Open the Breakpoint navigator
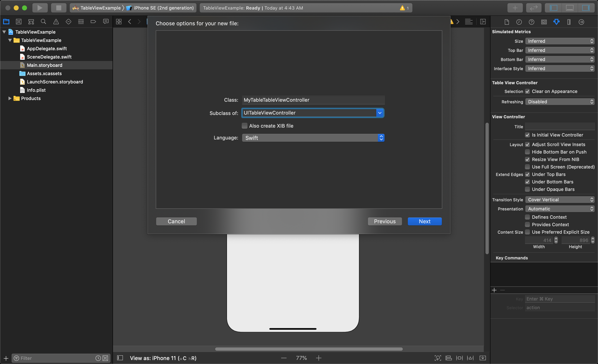The width and height of the screenshot is (598, 364). pyautogui.click(x=93, y=22)
